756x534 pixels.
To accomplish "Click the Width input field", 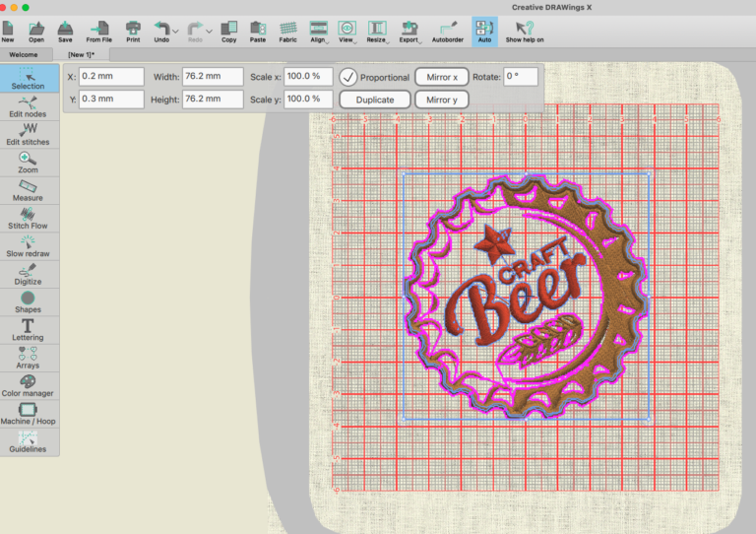I will tap(213, 77).
